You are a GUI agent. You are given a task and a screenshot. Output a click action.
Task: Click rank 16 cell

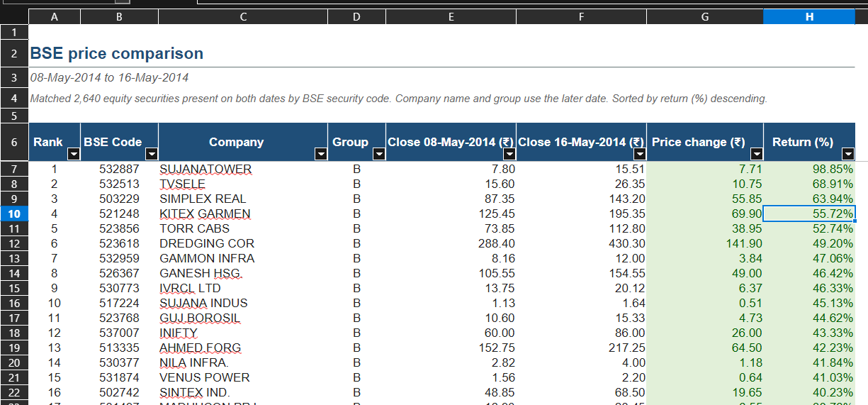coord(55,392)
